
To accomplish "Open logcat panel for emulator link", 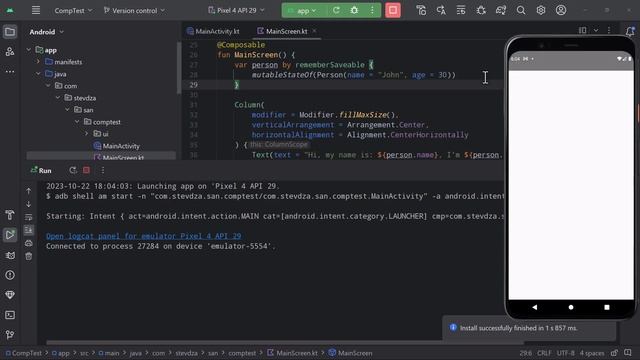I will (144, 236).
